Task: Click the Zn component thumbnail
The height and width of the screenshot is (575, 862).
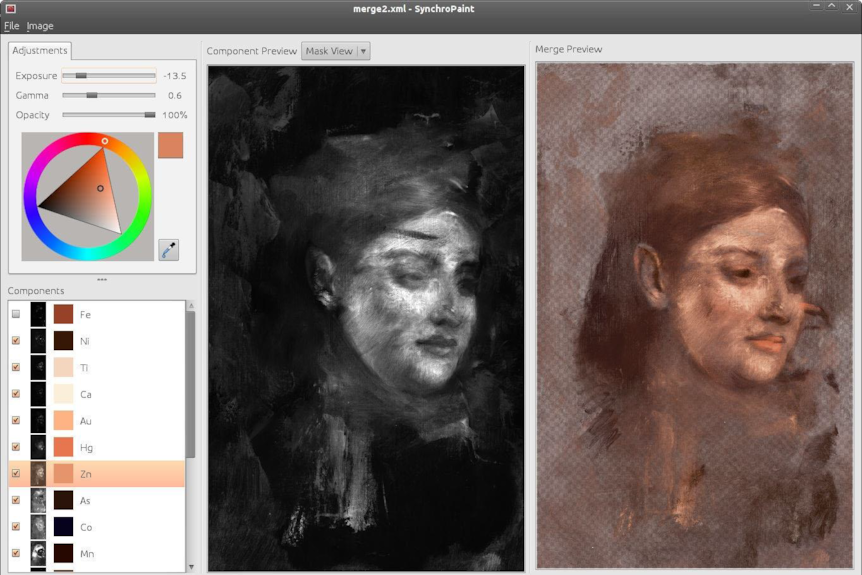Action: pyautogui.click(x=38, y=473)
